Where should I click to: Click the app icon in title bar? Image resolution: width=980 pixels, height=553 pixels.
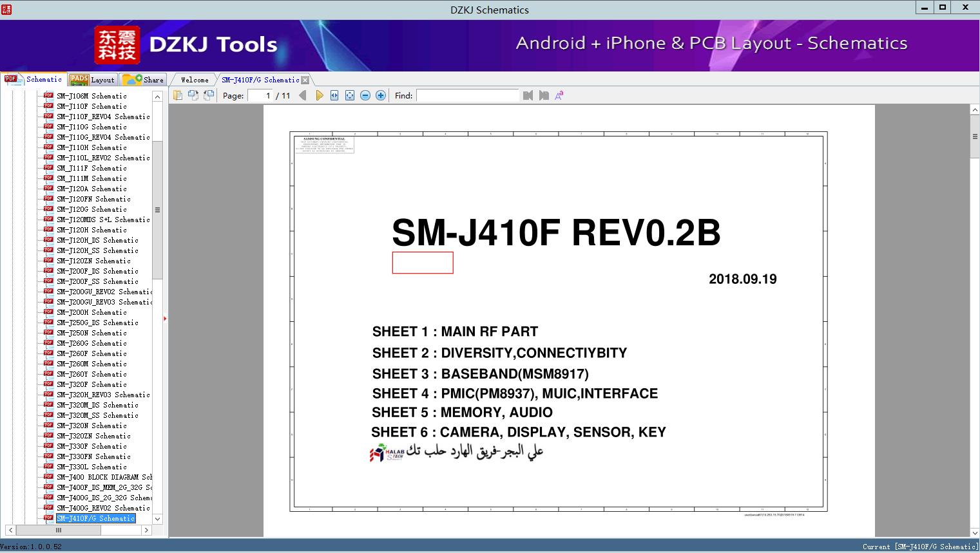tap(7, 9)
